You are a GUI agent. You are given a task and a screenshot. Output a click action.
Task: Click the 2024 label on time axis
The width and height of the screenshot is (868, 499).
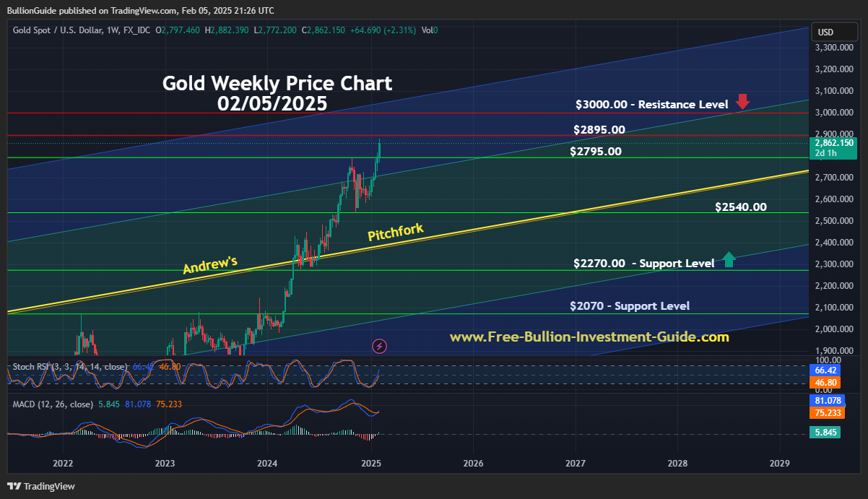tap(267, 462)
